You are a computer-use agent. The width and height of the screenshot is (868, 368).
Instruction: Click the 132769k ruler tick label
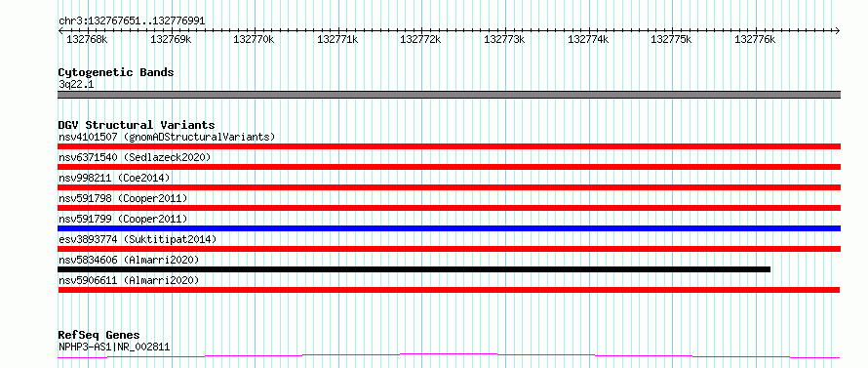[x=171, y=39]
